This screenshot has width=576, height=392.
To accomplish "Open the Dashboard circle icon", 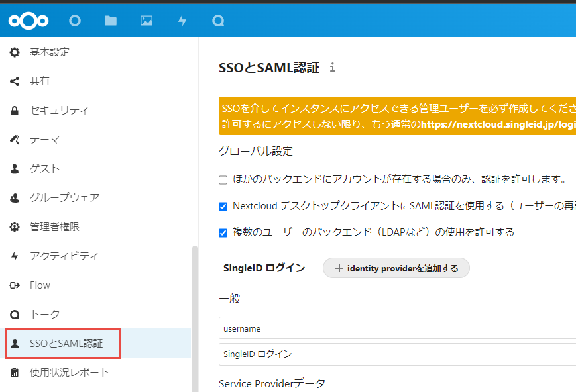I will tap(75, 21).
